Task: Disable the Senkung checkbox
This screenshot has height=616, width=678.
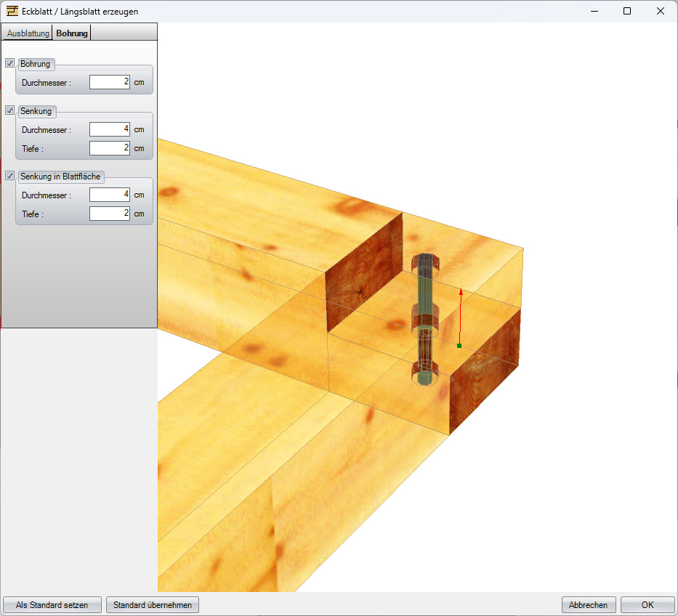Action: coord(10,110)
